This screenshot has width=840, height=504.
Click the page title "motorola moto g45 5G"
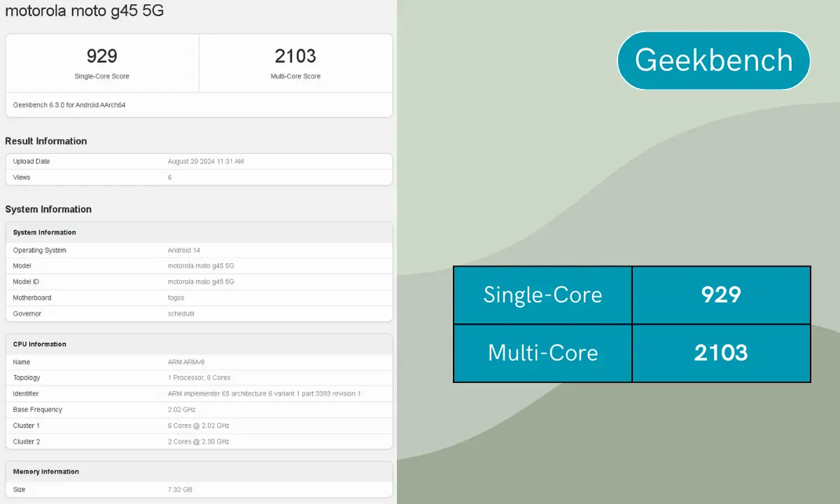point(85,11)
